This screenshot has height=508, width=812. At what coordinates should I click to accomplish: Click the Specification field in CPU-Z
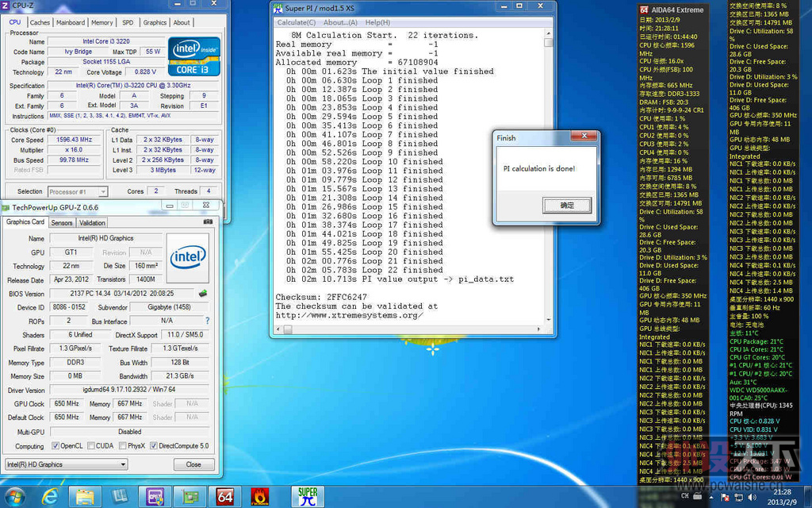[x=133, y=86]
